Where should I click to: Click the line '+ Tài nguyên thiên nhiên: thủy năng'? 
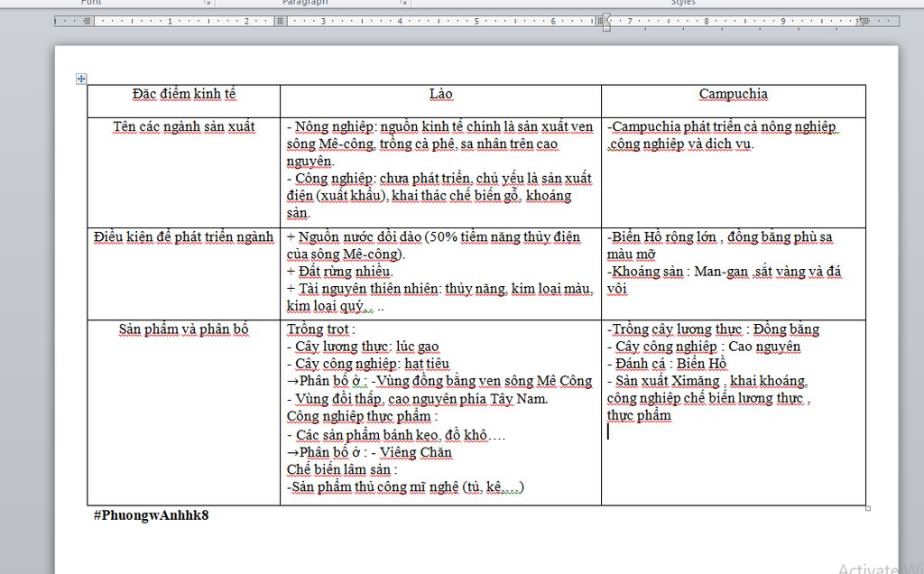point(439,289)
